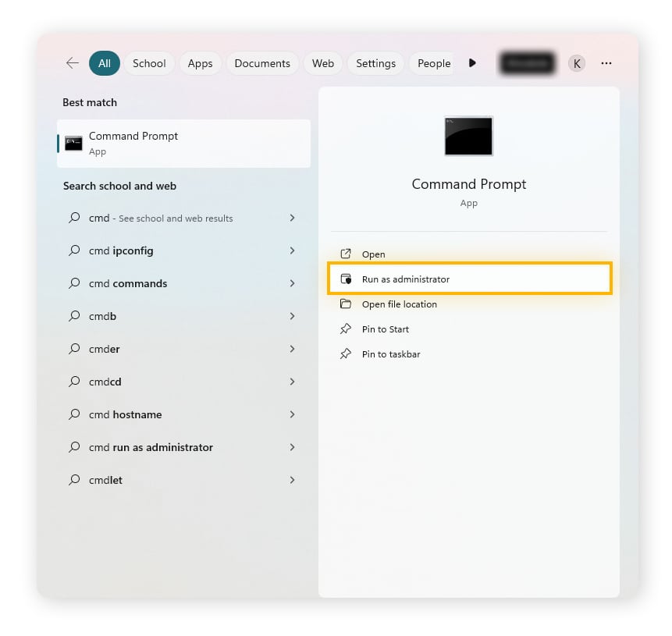This screenshot has width=672, height=636.
Task: Click the Pin to Start pin icon
Action: 346,329
